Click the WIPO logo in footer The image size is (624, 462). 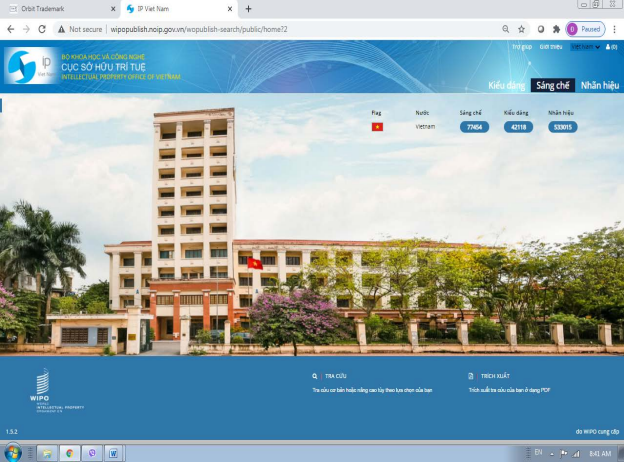click(43, 382)
